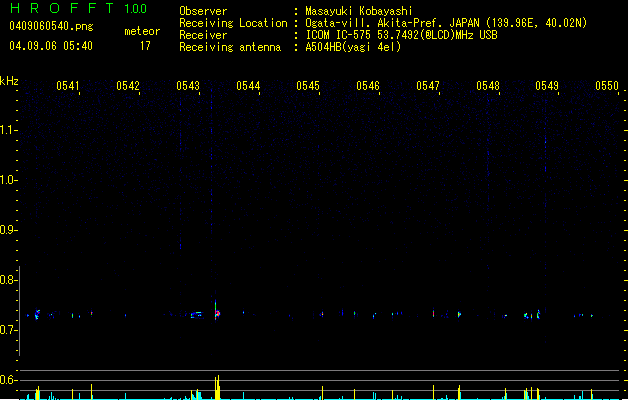Click the 0544 time axis marker
This screenshot has width=629, height=400.
click(248, 86)
